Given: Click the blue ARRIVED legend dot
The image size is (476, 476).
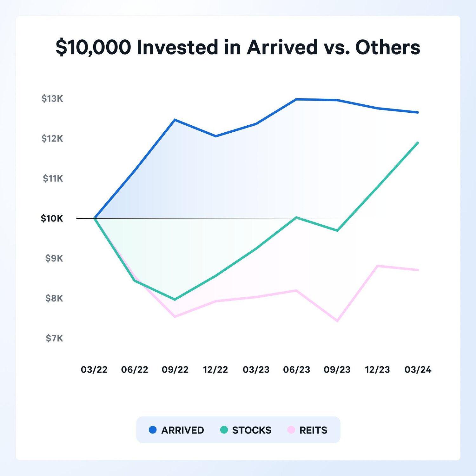Looking at the screenshot, I should tap(153, 430).
